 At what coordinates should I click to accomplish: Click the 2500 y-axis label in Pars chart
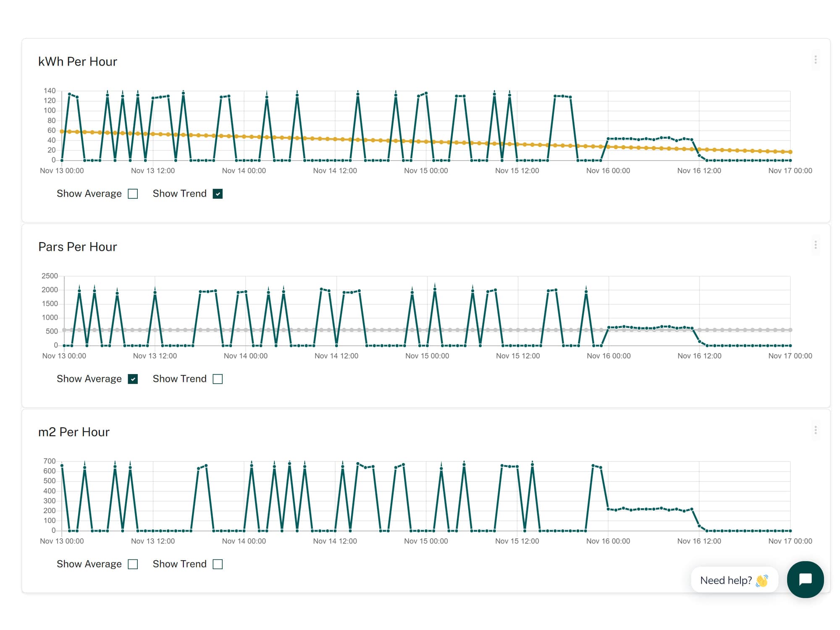50,276
